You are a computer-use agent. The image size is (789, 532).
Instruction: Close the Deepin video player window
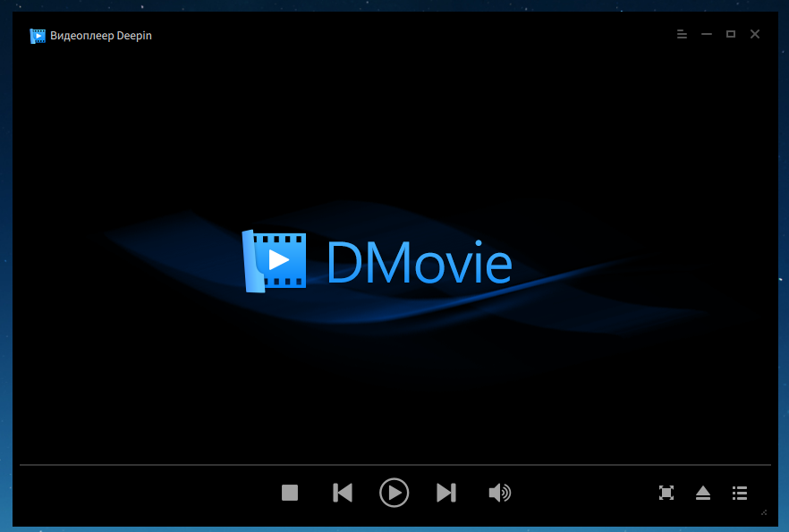point(755,34)
